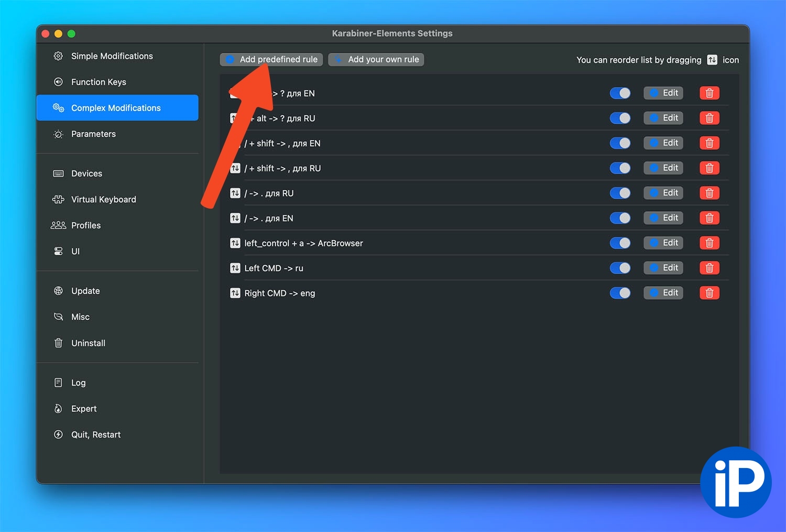Click reorder handle for '/ -> . для RU'
This screenshot has height=532, width=786.
click(x=235, y=193)
